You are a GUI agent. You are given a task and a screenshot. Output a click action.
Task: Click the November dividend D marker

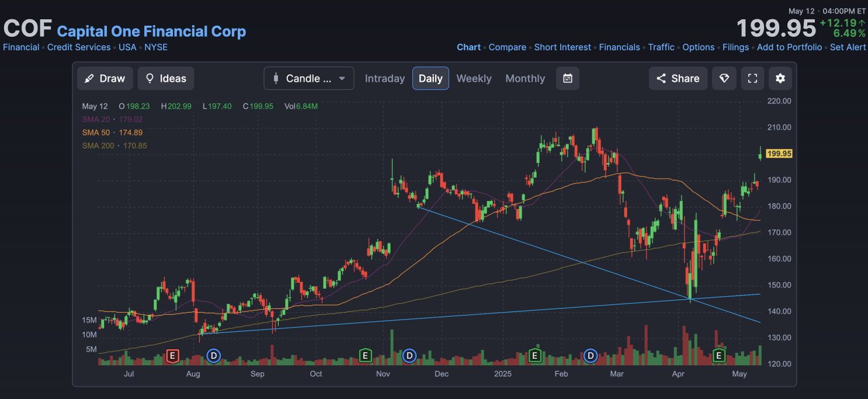pos(409,355)
